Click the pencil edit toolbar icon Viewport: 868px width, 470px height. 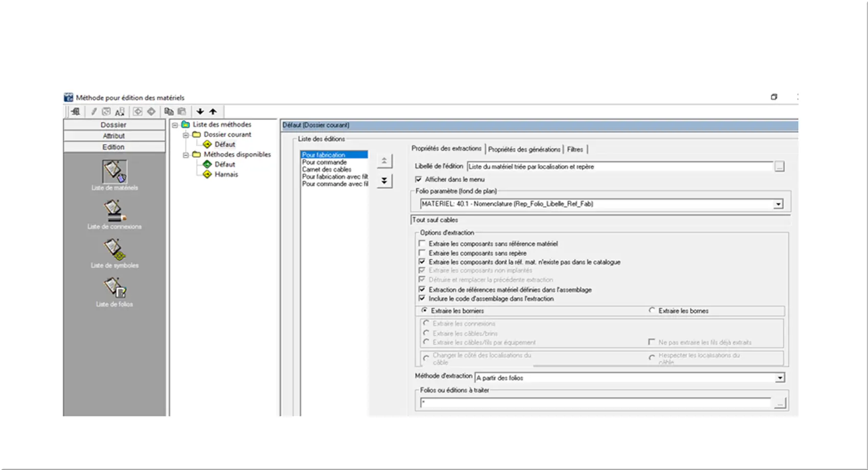94,111
